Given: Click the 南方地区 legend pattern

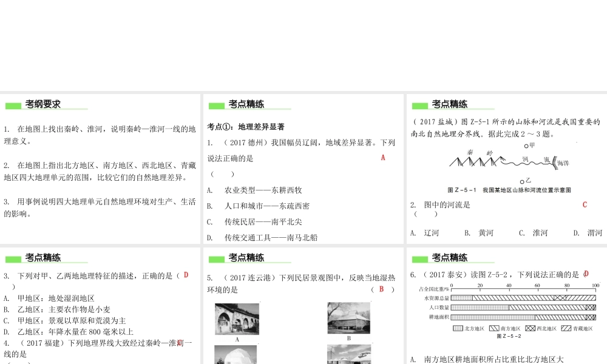Looking at the screenshot, I should [494, 328].
